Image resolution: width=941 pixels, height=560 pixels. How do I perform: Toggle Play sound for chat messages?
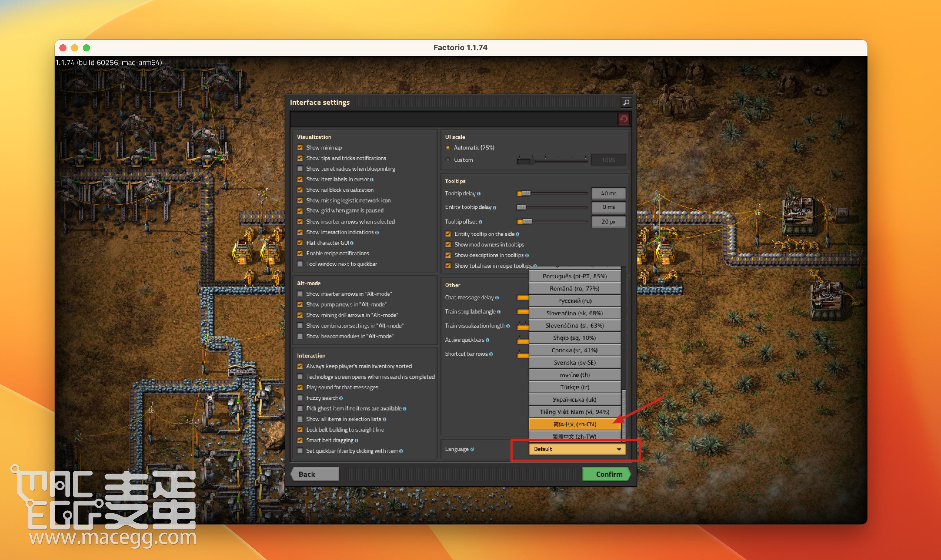(x=300, y=387)
